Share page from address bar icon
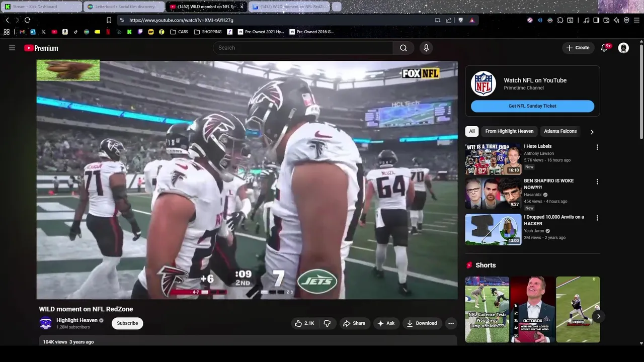This screenshot has height=362, width=644. (449, 20)
